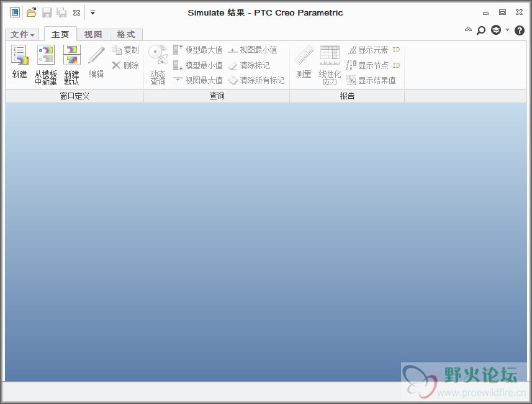Toggle 显示节点 ID
The height and width of the screenshot is (404, 532).
click(373, 65)
